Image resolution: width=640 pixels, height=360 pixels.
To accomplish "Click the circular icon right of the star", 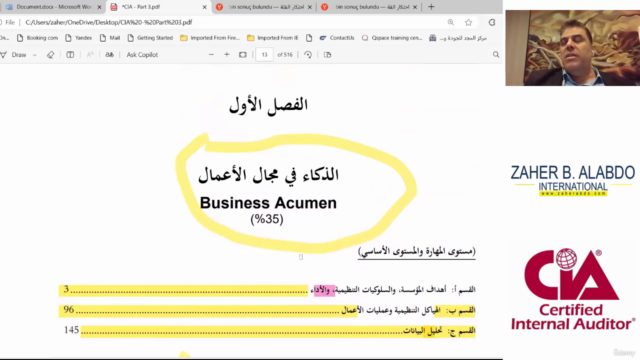I will 492,22.
